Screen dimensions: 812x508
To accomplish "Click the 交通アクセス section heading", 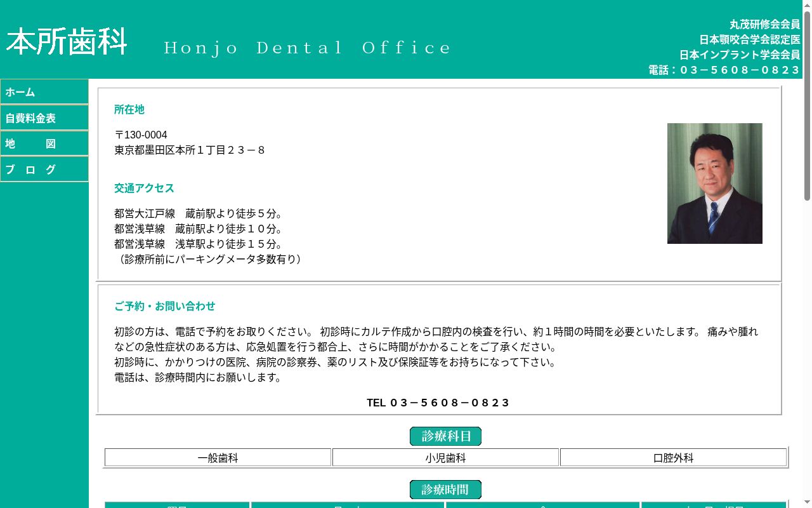I will [144, 188].
